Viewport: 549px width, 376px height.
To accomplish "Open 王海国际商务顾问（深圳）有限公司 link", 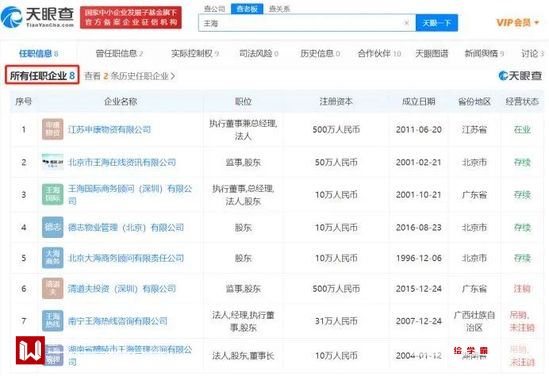I will 130,195.
